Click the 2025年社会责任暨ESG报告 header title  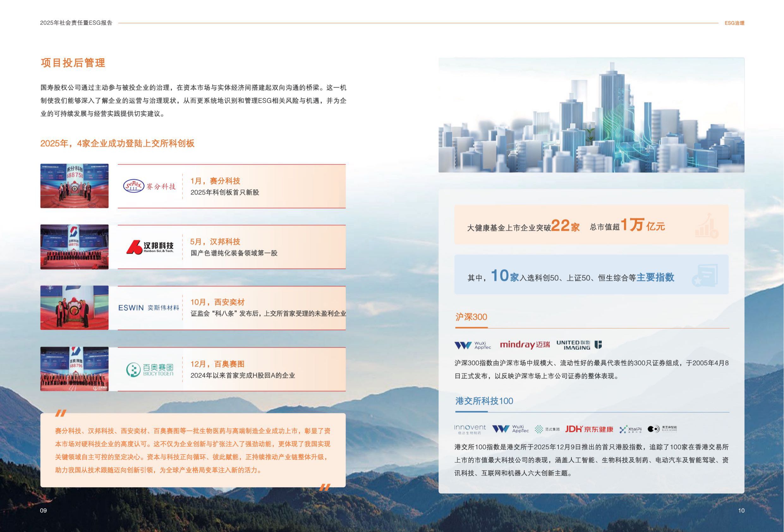tap(76, 23)
